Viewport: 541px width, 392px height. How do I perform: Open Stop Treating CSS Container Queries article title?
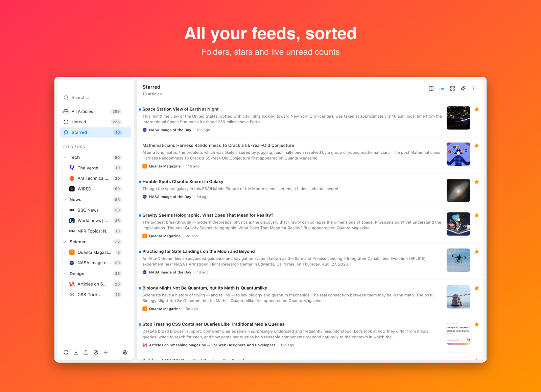point(213,324)
